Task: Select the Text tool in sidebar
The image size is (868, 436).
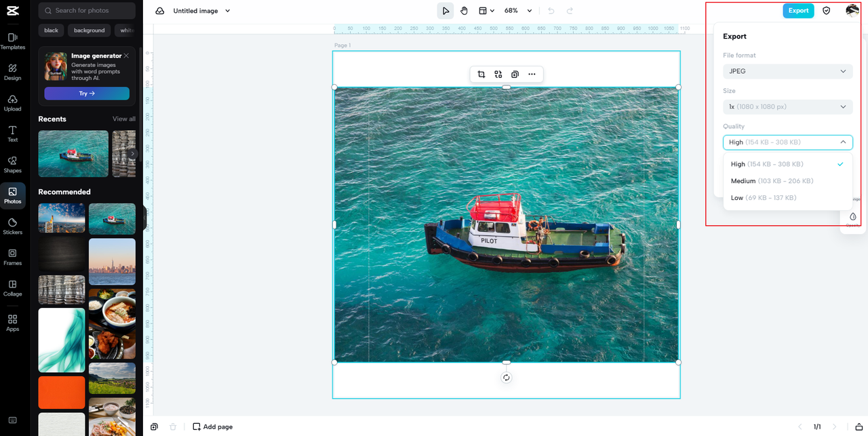Action: 12,134
